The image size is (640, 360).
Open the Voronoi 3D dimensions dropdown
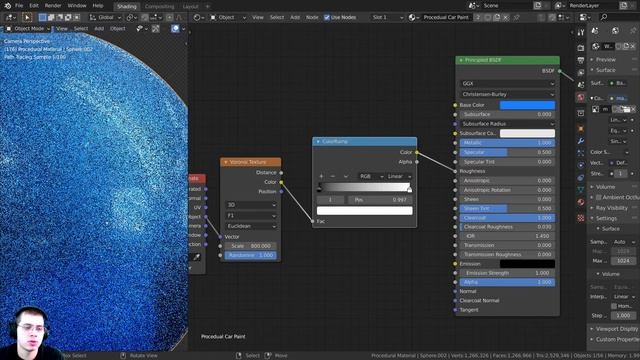tap(251, 205)
